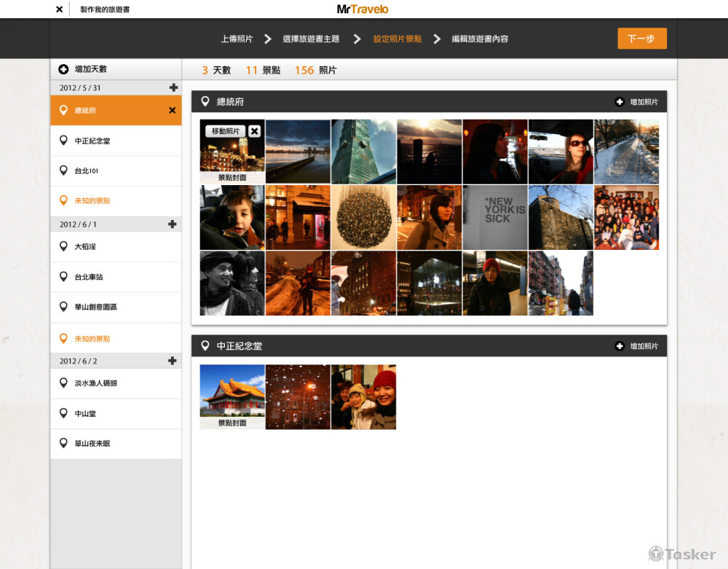The image size is (728, 569).
Task: Delete the cover photo with its X icon
Action: click(x=254, y=131)
